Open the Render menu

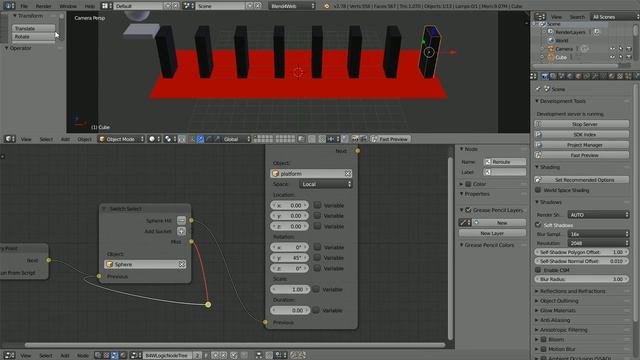coord(43,6)
